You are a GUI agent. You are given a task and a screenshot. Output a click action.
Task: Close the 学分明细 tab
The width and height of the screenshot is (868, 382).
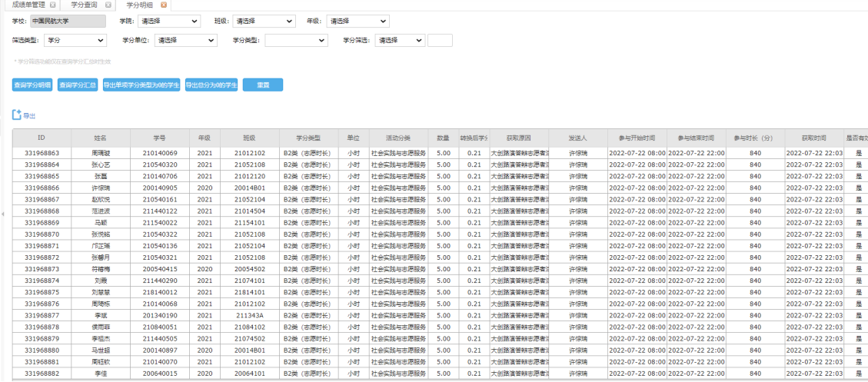(164, 5)
